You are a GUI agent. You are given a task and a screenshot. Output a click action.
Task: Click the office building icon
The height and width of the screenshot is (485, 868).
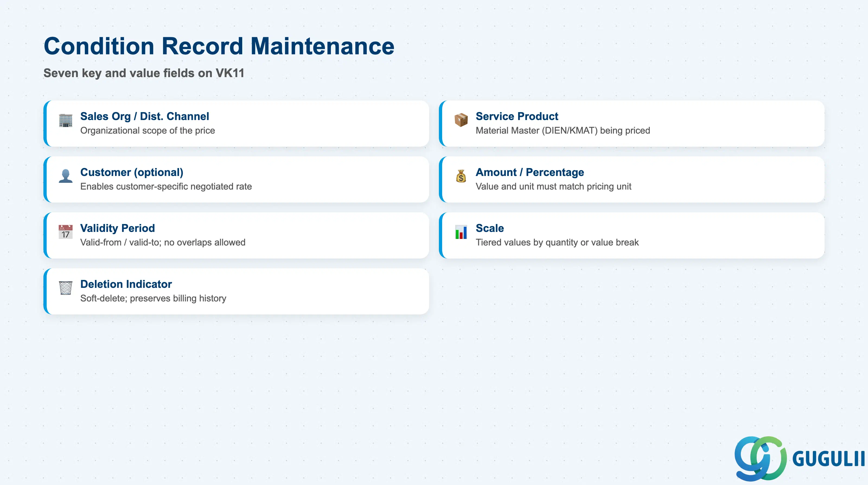tap(65, 120)
